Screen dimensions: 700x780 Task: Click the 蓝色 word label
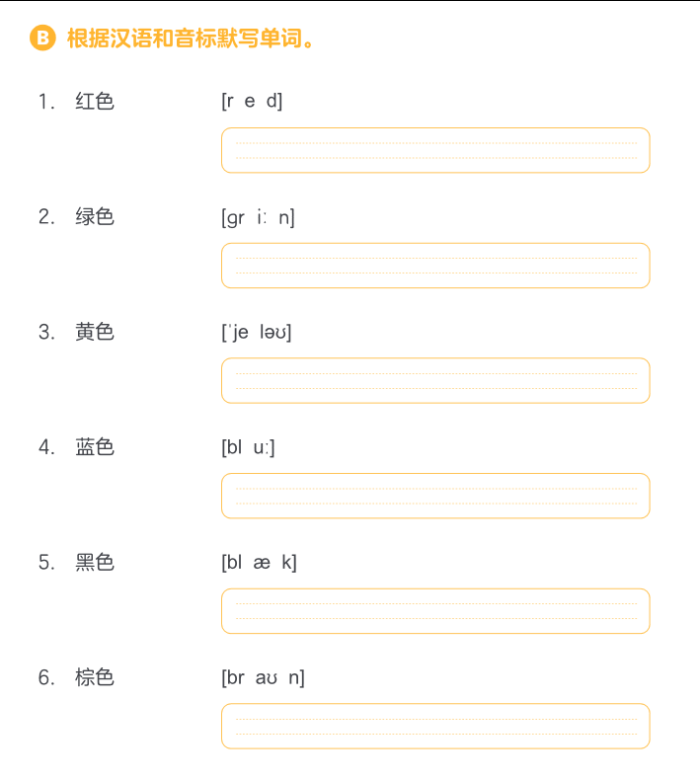(x=95, y=446)
